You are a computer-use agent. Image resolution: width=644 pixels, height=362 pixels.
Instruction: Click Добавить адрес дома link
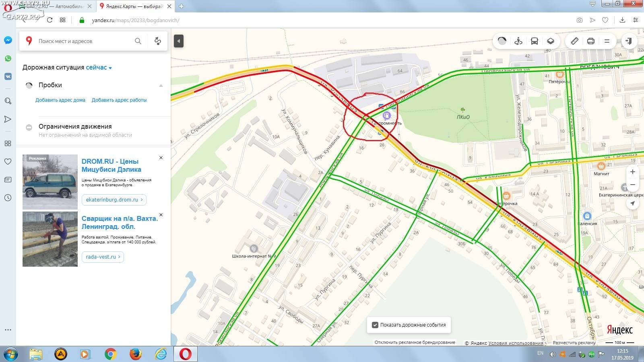[60, 100]
